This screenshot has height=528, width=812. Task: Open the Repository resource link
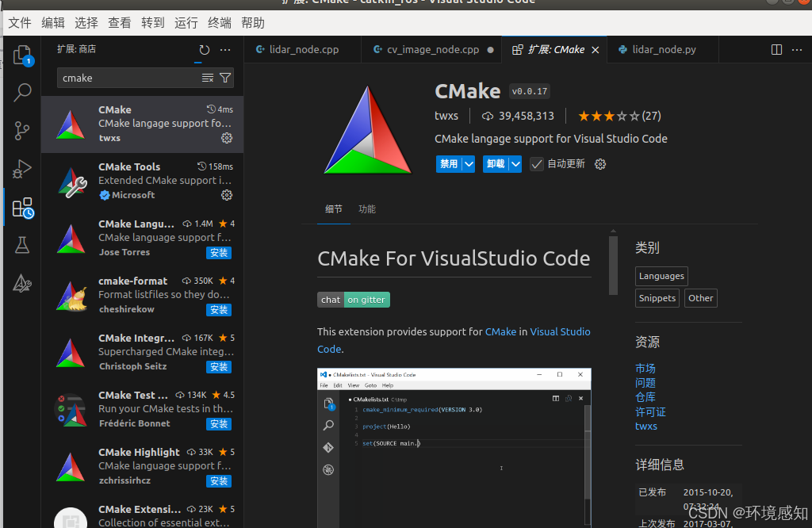pos(645,397)
